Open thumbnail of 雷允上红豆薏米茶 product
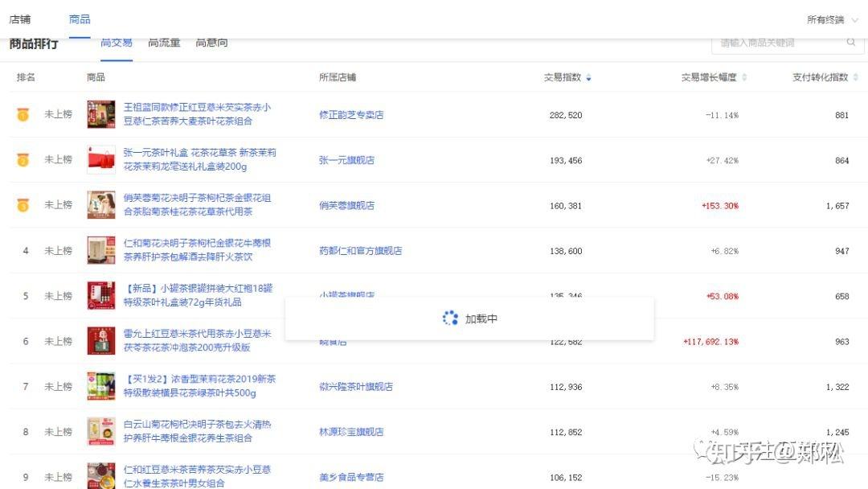 point(101,340)
